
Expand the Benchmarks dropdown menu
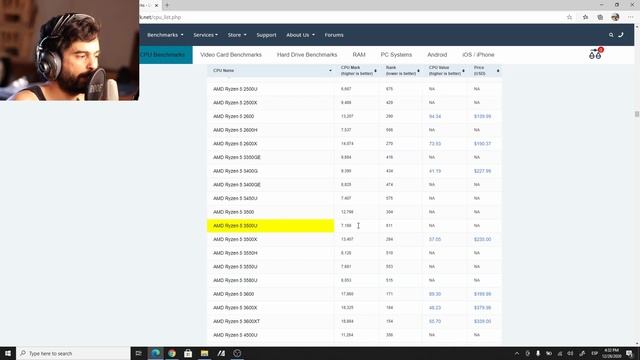(x=165, y=35)
